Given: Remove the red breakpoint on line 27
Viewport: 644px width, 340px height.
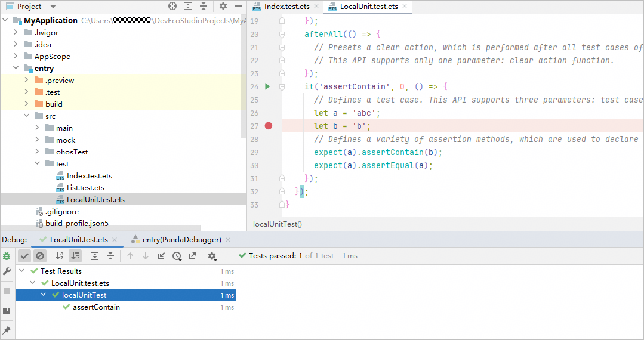Looking at the screenshot, I should 269,126.
